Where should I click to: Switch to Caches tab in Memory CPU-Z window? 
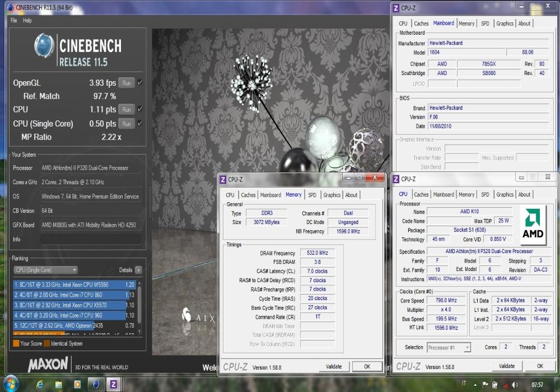point(248,195)
